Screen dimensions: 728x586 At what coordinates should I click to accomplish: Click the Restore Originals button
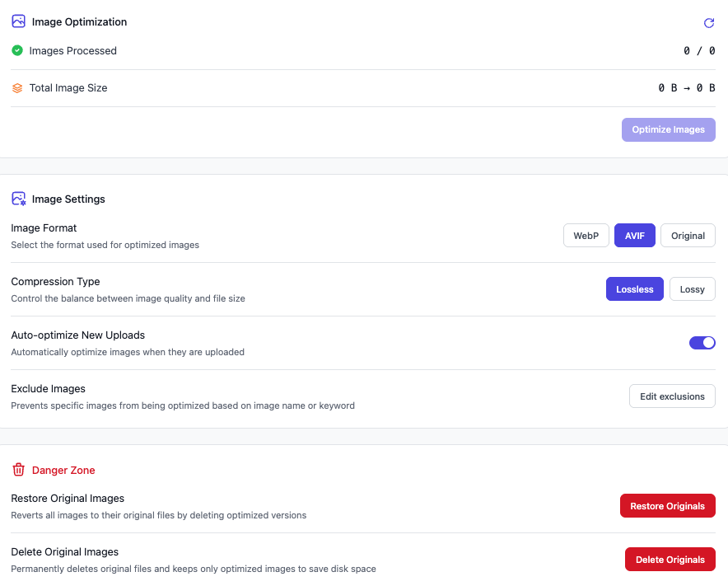click(667, 506)
